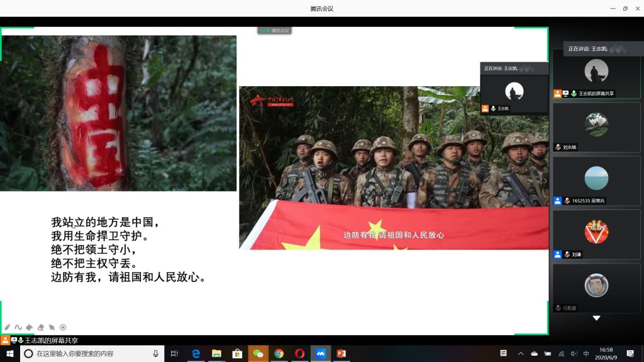Expand hidden system tray icons
This screenshot has height=362, width=644.
[x=521, y=354]
